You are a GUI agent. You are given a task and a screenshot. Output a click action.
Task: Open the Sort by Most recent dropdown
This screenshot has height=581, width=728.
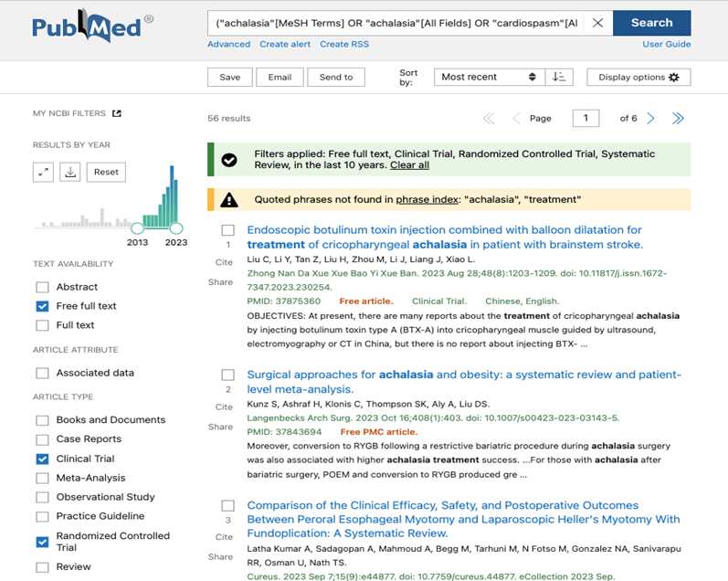pyautogui.click(x=489, y=77)
